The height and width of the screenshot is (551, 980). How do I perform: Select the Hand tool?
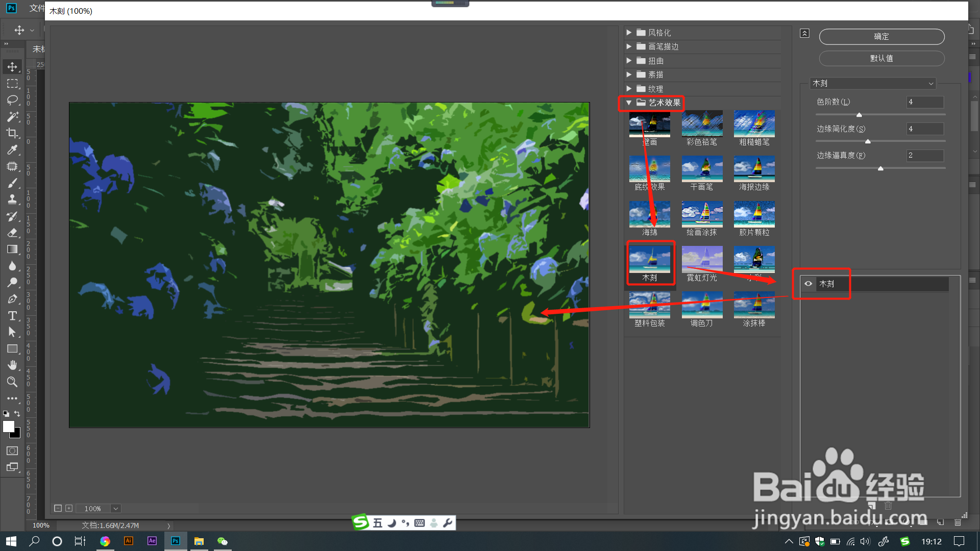[x=12, y=365]
